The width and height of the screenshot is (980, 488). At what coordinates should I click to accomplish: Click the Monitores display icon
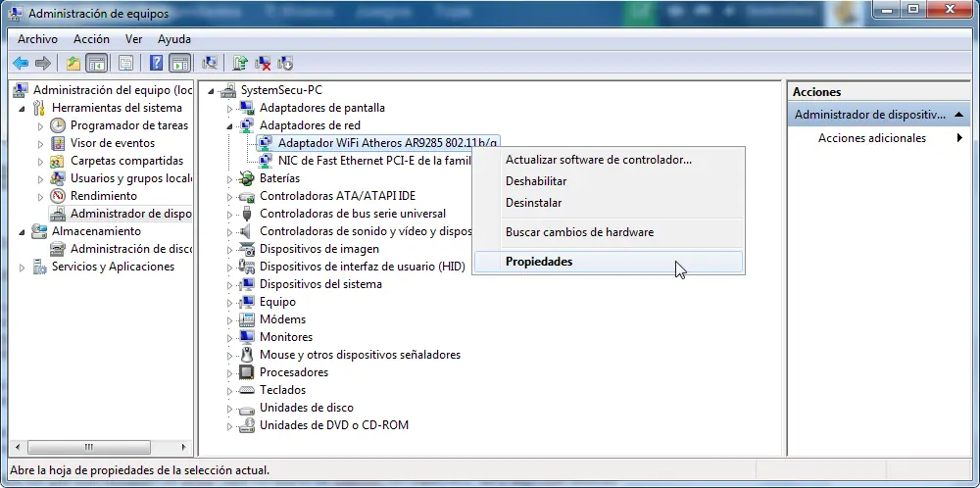(247, 337)
